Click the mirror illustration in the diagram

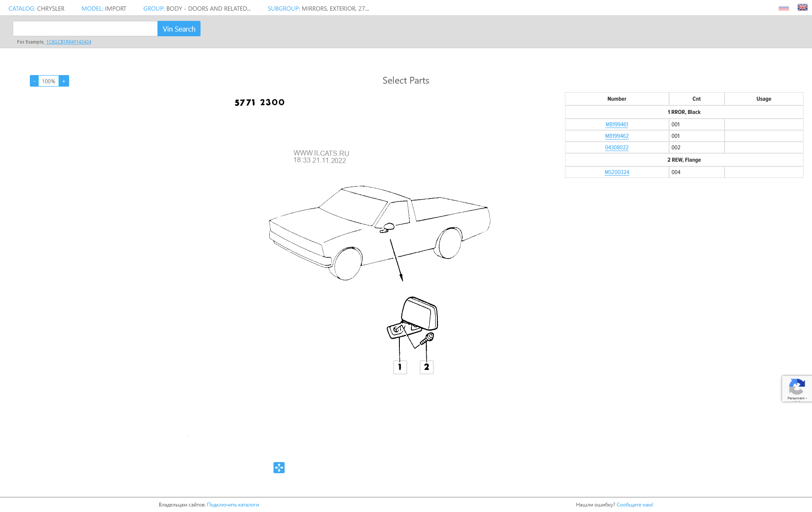413,322
